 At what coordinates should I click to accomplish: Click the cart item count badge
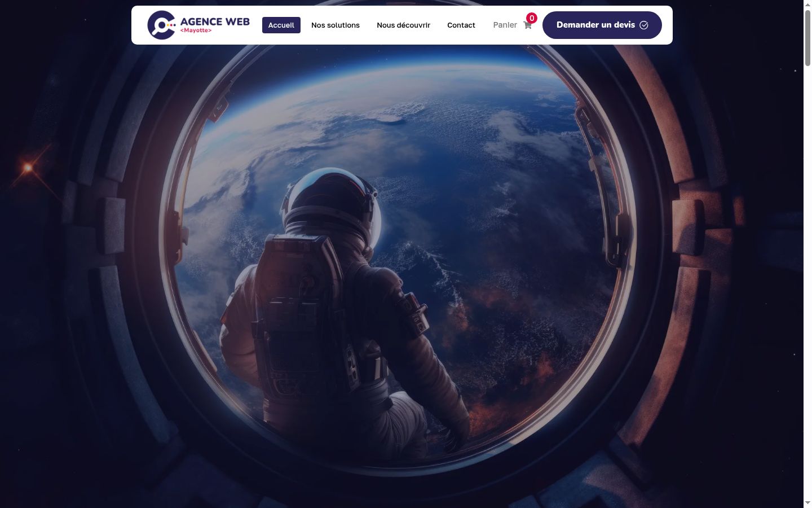pyautogui.click(x=532, y=18)
